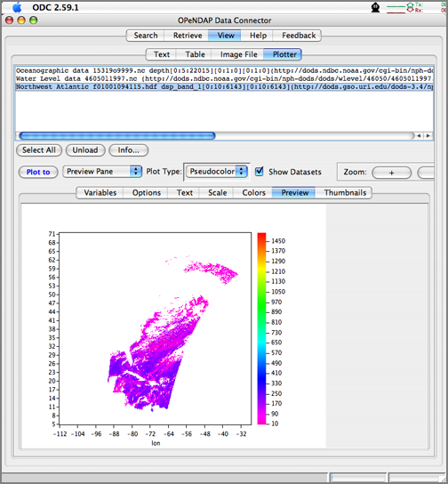Click the Plot to button
This screenshot has height=484, width=448.
[x=38, y=172]
